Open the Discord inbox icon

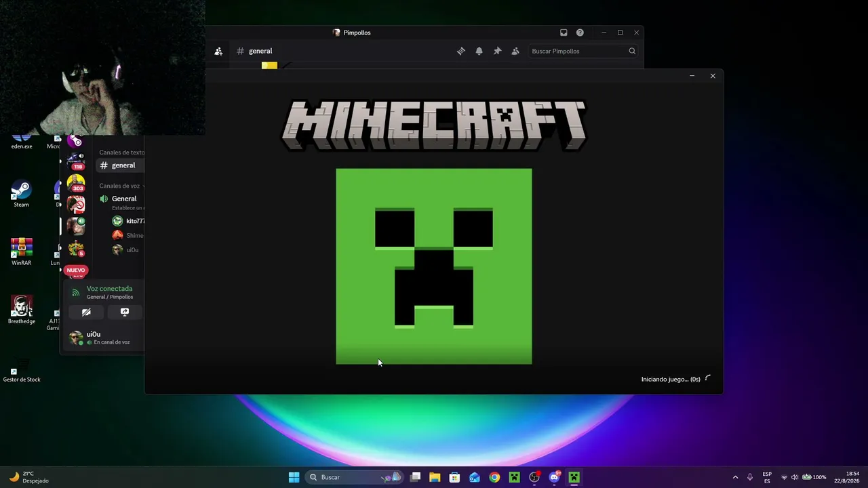point(564,33)
